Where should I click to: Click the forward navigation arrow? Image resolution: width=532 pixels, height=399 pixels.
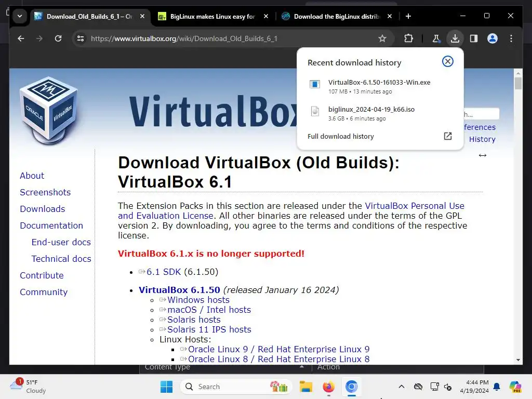pyautogui.click(x=39, y=38)
